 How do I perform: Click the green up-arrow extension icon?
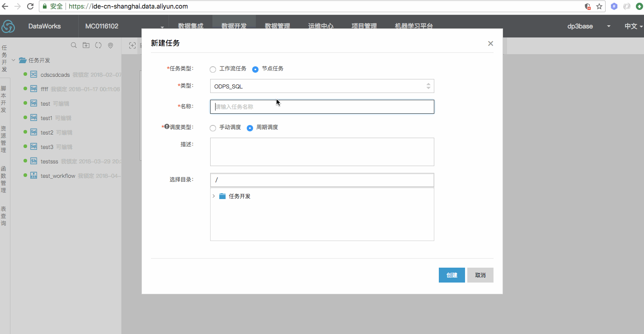[639, 6]
